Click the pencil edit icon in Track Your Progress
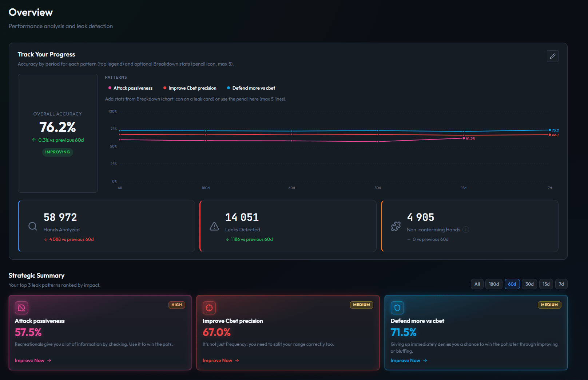This screenshot has width=588, height=380. [552, 56]
